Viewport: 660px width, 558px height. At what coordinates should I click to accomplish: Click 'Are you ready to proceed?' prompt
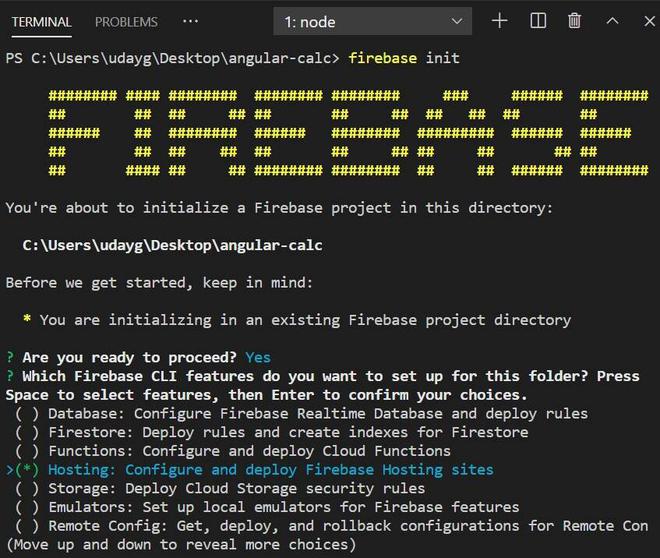(x=129, y=358)
